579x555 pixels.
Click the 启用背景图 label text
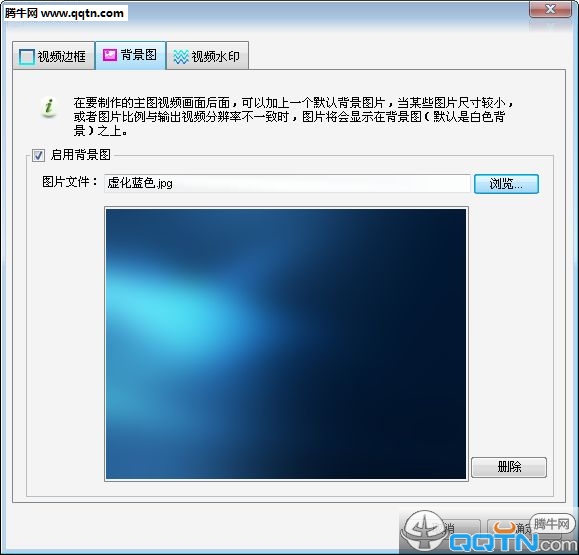[80, 155]
